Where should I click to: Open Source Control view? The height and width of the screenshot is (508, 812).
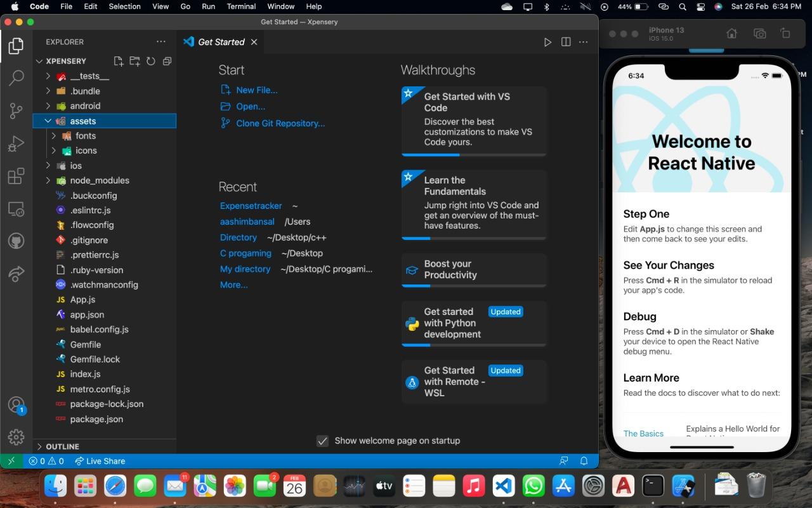click(16, 111)
